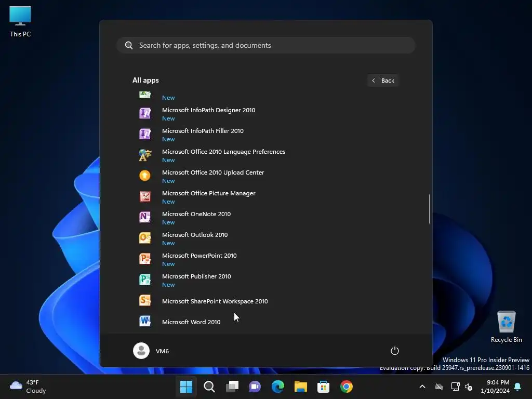
Task: Go Back from All apps list
Action: click(383, 81)
